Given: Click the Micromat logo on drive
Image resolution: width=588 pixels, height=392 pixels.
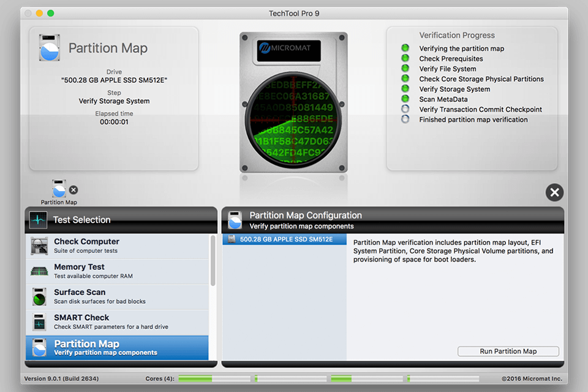Looking at the screenshot, I should (x=288, y=50).
